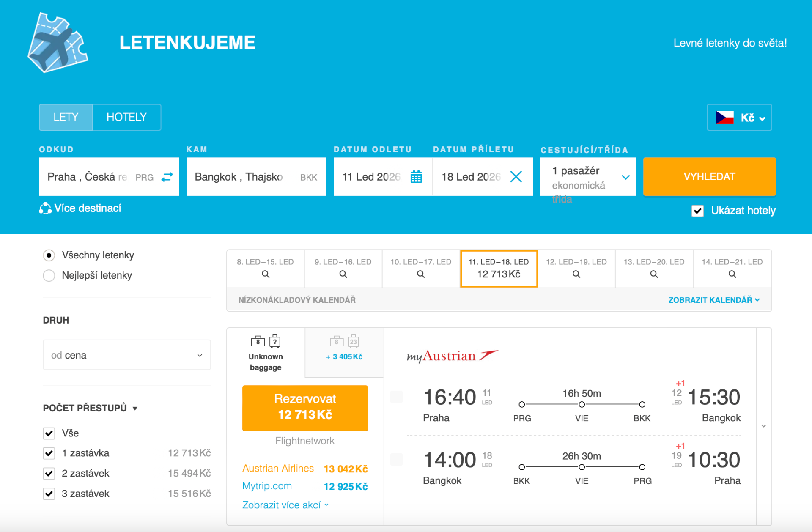Uncheck the 3 zastávek filter
812x532 pixels.
pyautogui.click(x=49, y=494)
